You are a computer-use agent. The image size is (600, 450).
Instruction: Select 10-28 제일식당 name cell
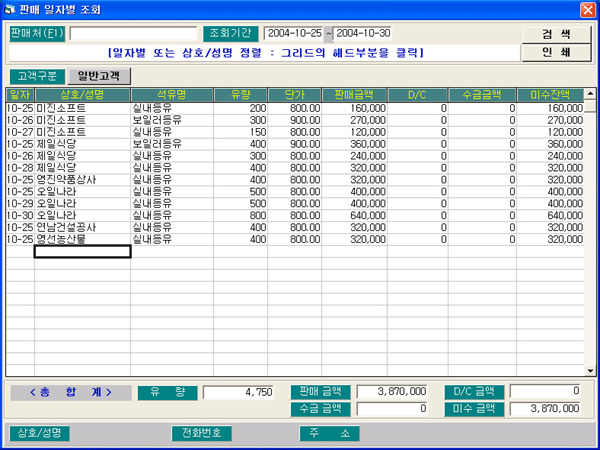[82, 168]
